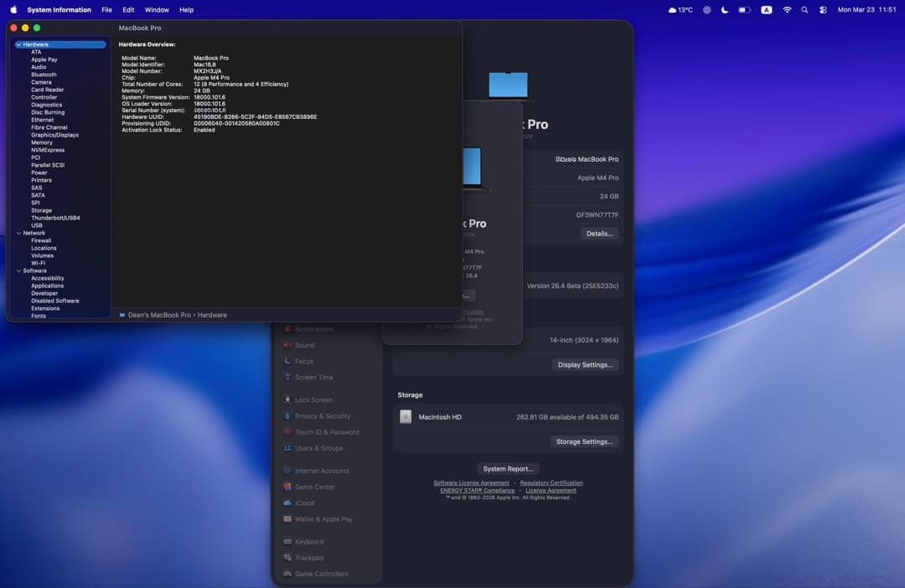This screenshot has width=905, height=588.
Task: Click the Hardware UUID value
Action: [x=255, y=116]
